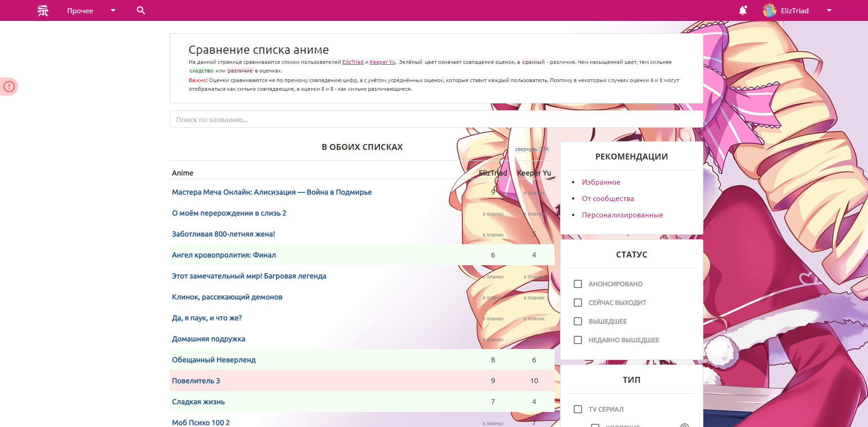Open Избранное recommendations

point(601,182)
